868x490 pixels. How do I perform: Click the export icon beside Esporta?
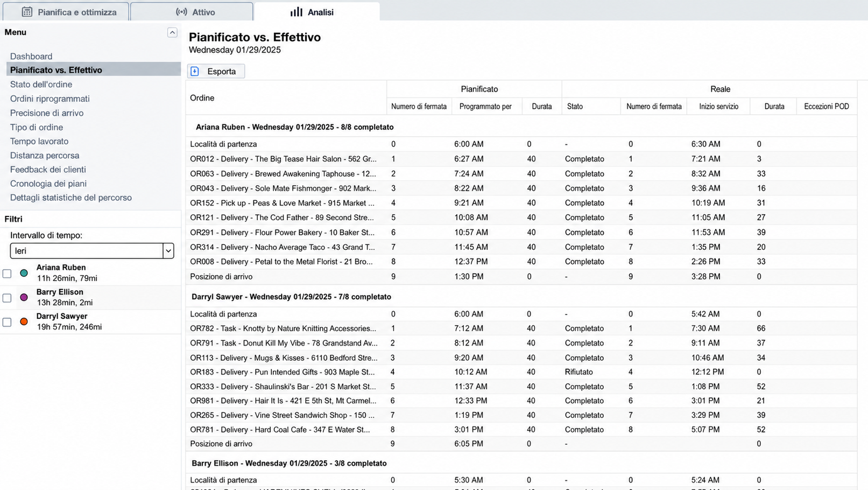click(195, 71)
